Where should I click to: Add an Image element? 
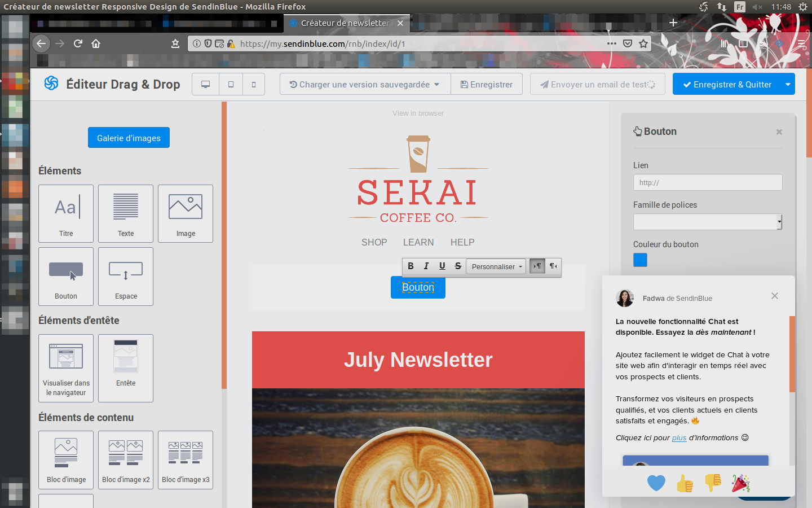(x=186, y=213)
